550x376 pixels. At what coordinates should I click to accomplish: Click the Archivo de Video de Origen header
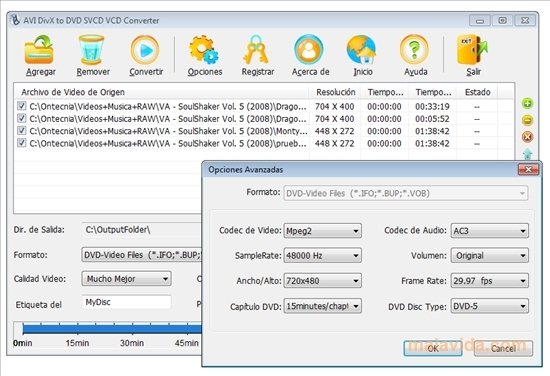pos(161,92)
